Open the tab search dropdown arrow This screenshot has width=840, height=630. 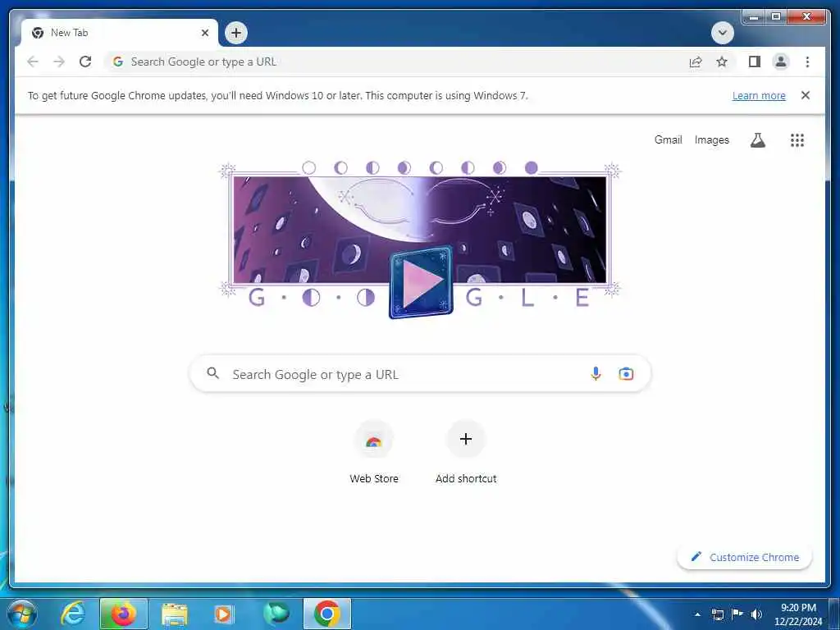coord(722,33)
